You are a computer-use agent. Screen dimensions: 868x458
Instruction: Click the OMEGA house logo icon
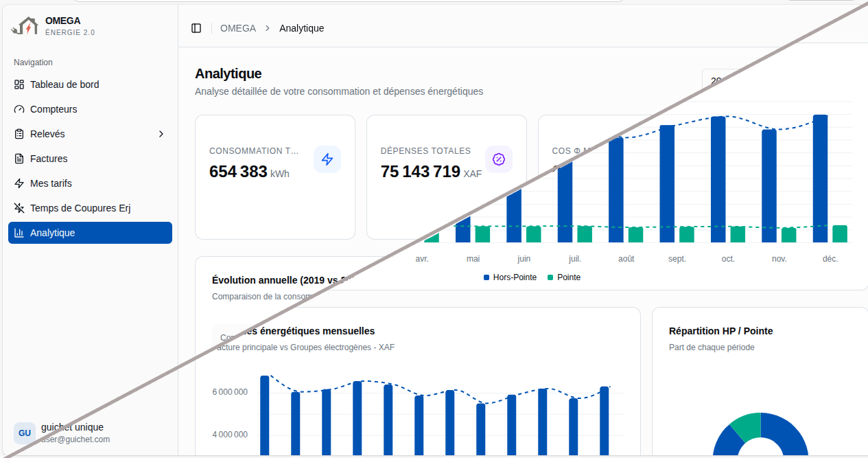coord(25,26)
